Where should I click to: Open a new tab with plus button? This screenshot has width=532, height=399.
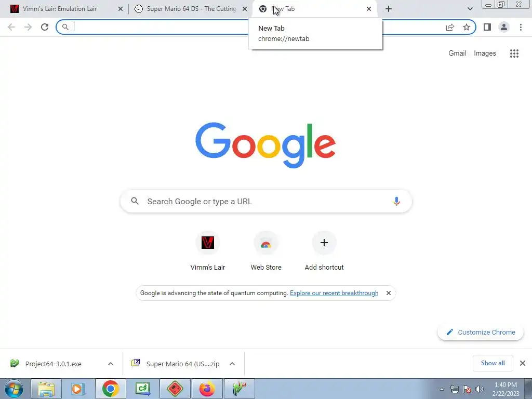(389, 9)
